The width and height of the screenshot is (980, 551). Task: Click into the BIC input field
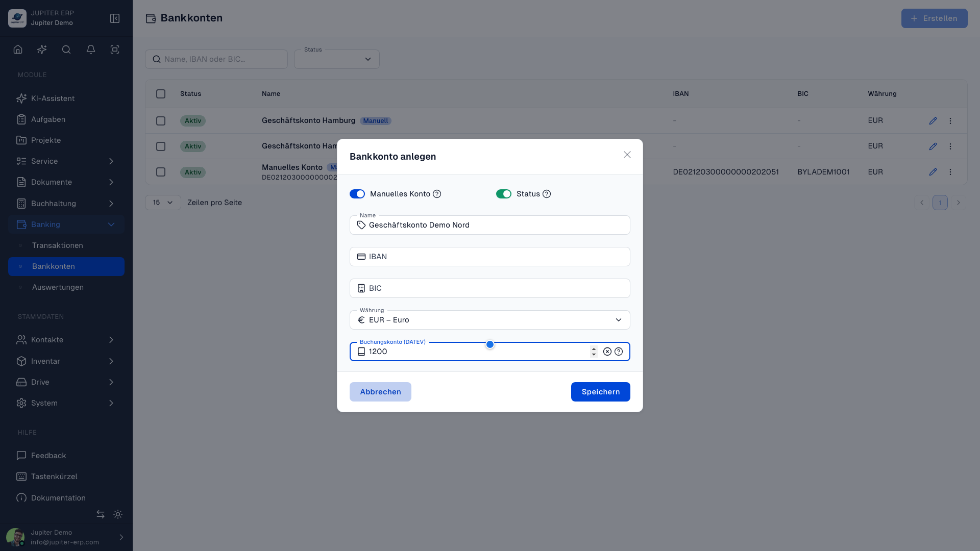490,288
